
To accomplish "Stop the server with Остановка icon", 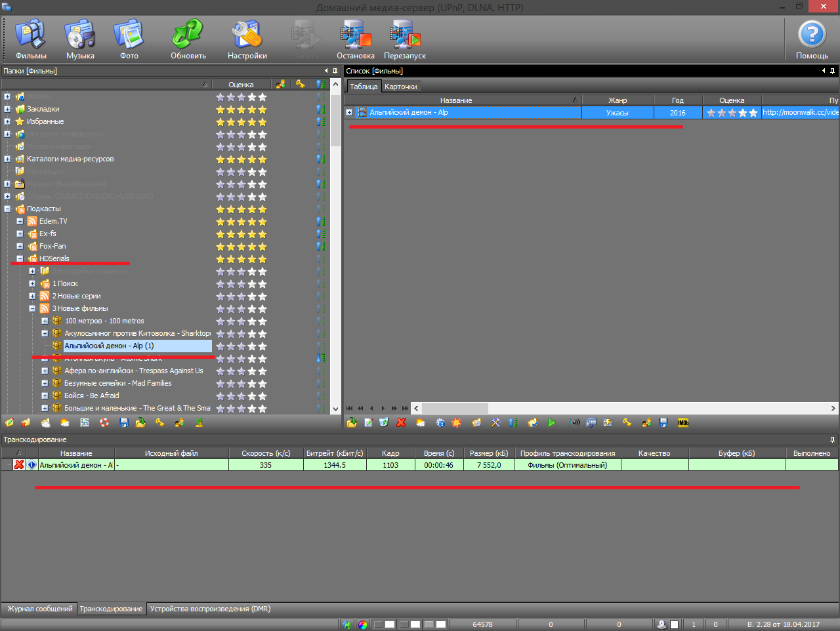I will coord(355,39).
